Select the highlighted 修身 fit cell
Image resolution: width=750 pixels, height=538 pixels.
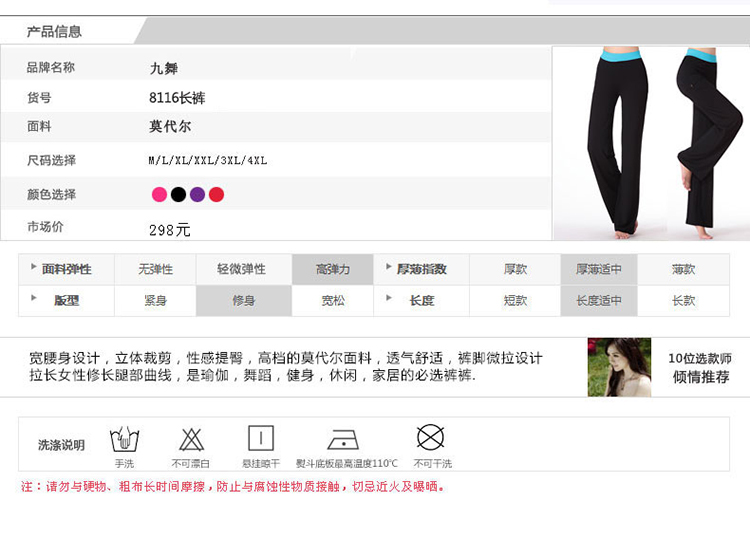coord(244,301)
